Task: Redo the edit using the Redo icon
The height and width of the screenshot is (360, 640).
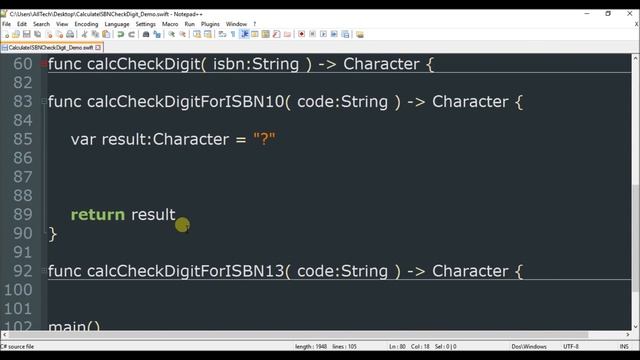Action: [131, 35]
